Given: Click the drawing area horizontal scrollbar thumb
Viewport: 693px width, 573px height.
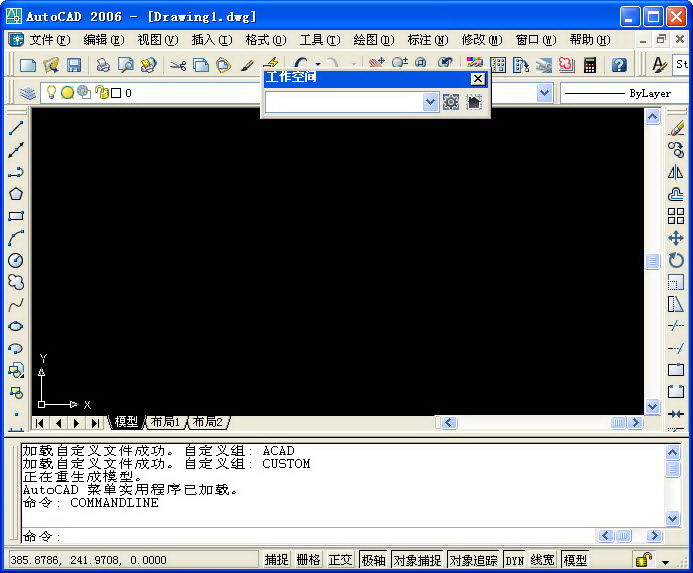Looking at the screenshot, I should click(x=618, y=423).
